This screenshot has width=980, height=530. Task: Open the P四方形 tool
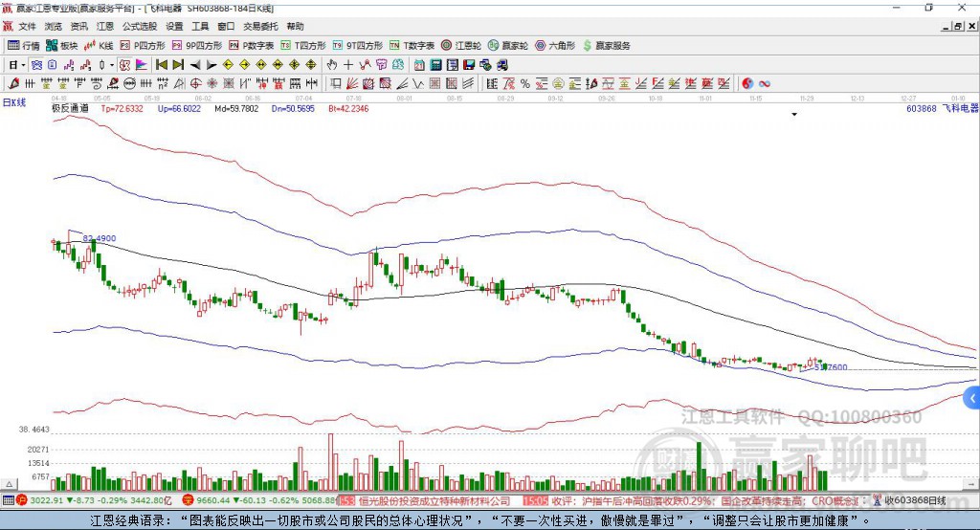click(x=143, y=46)
